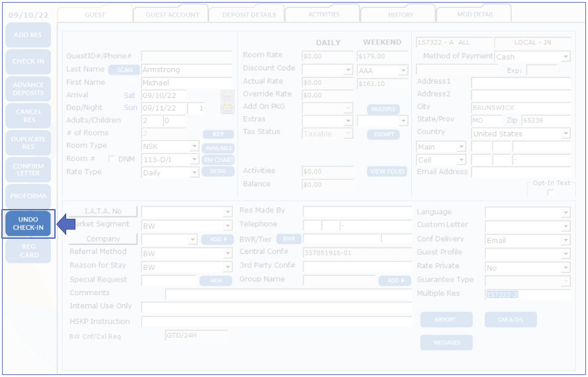
Task: Select the History tab
Action: 400,15
